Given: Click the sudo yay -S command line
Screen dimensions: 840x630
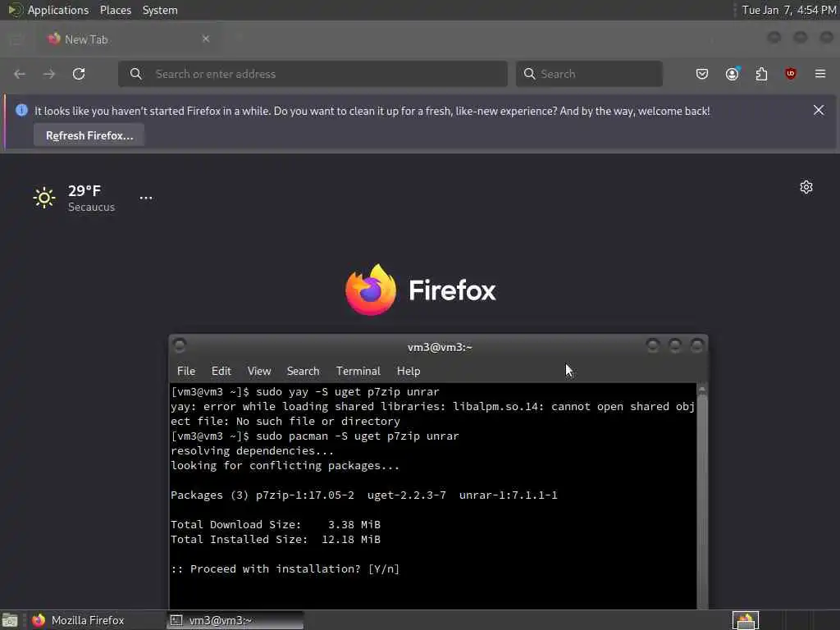Looking at the screenshot, I should point(305,391).
